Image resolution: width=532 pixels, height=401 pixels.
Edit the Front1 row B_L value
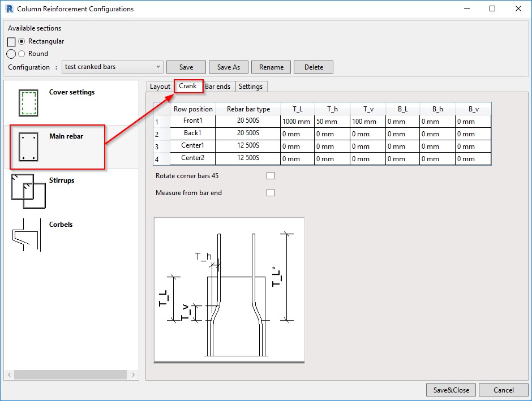click(x=402, y=122)
